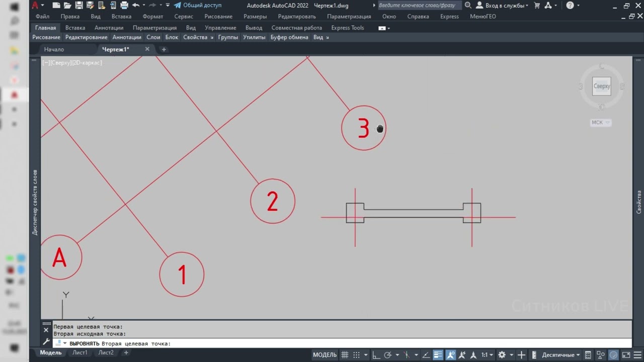
Task: Click the Help question mark icon
Action: (570, 6)
